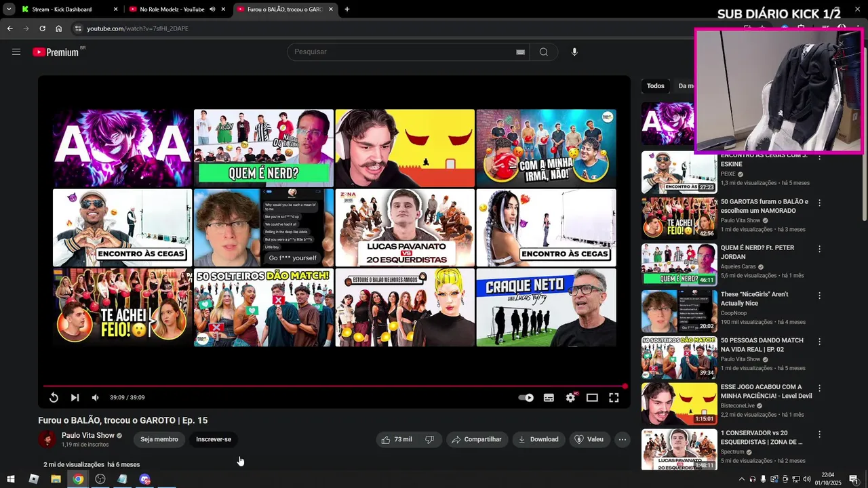
Task: Share the video via Compartilhar
Action: click(477, 439)
